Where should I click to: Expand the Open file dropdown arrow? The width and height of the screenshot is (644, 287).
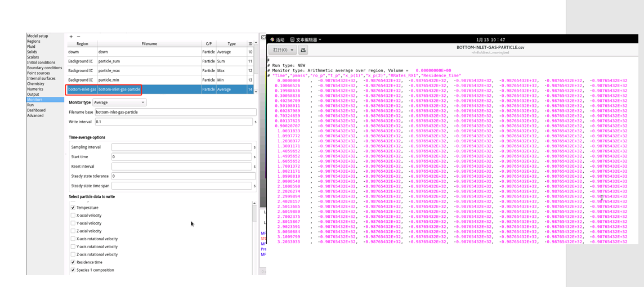292,50
